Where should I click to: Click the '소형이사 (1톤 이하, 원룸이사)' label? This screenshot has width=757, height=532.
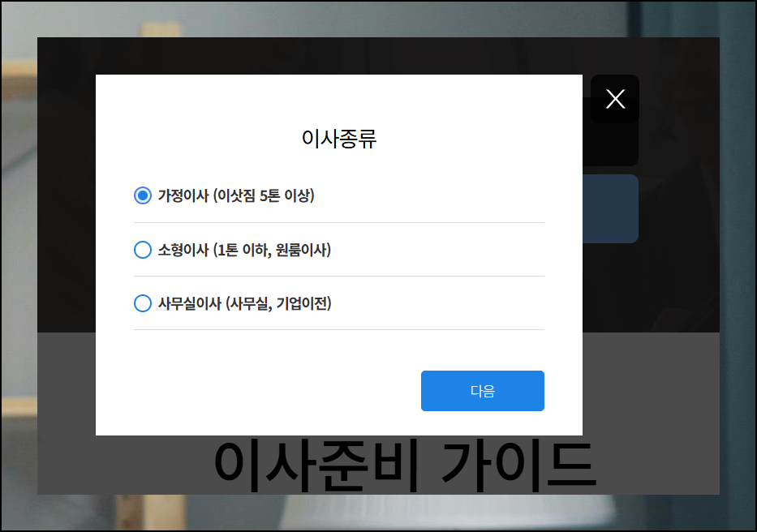coord(244,250)
